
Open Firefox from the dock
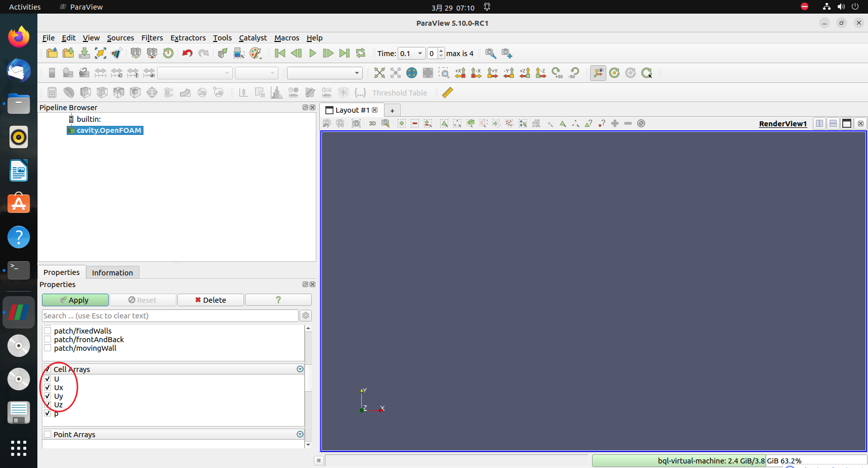pyautogui.click(x=19, y=36)
